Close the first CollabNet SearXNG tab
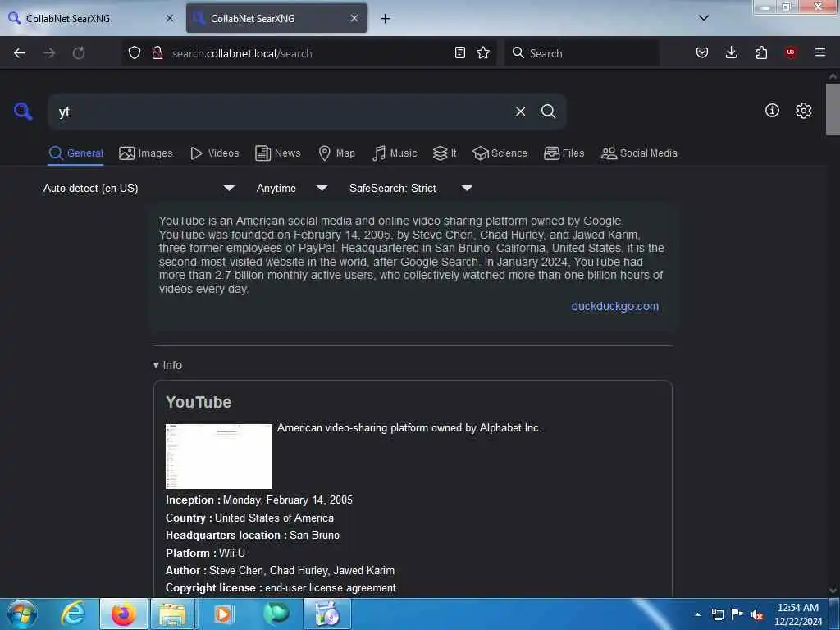This screenshot has height=630, width=840. click(170, 18)
